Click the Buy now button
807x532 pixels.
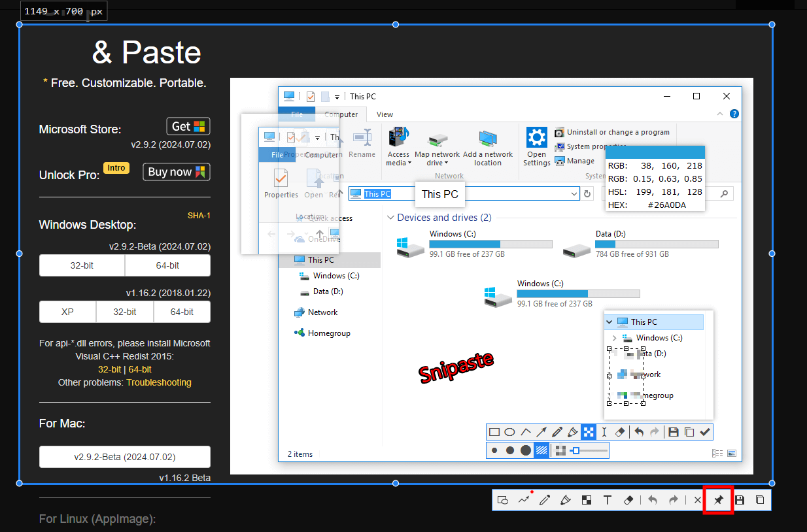click(176, 172)
